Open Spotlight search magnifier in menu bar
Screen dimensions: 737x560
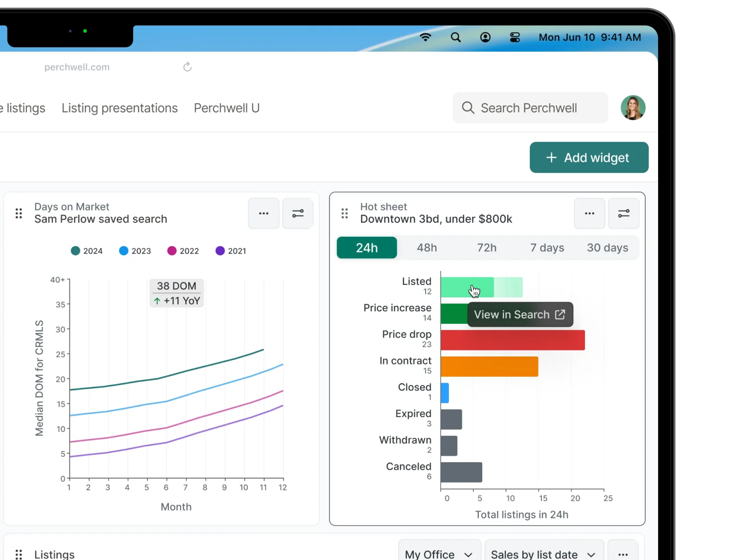(x=455, y=37)
